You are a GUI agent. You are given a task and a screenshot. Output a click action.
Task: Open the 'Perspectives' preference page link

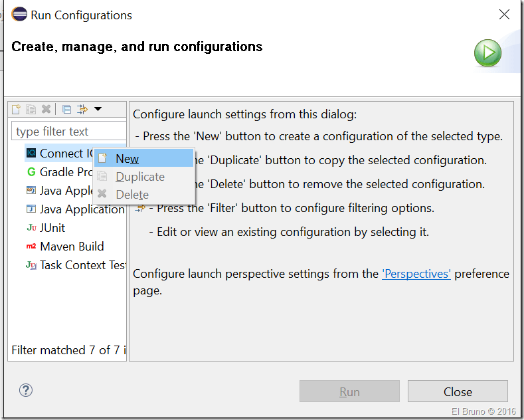click(416, 274)
